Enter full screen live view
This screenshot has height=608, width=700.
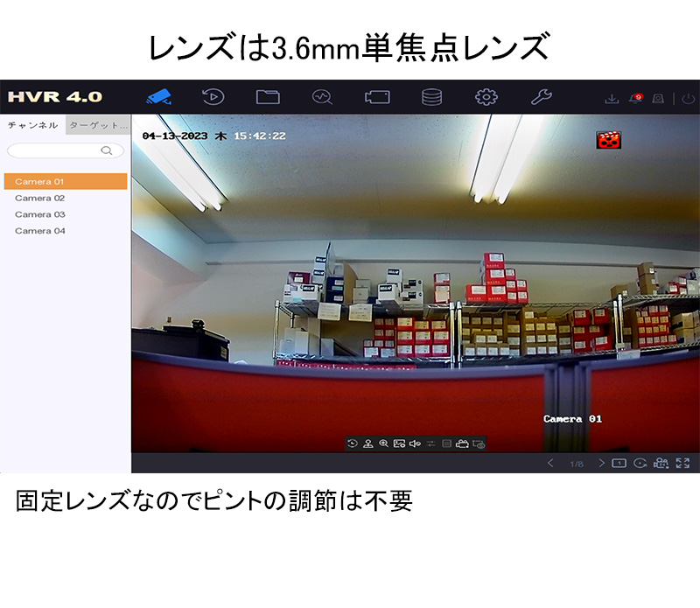[683, 463]
